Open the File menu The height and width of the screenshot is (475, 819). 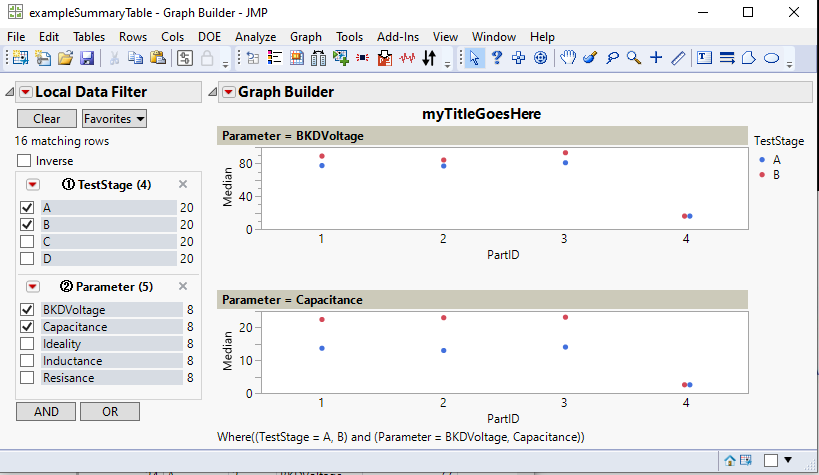pyautogui.click(x=16, y=37)
